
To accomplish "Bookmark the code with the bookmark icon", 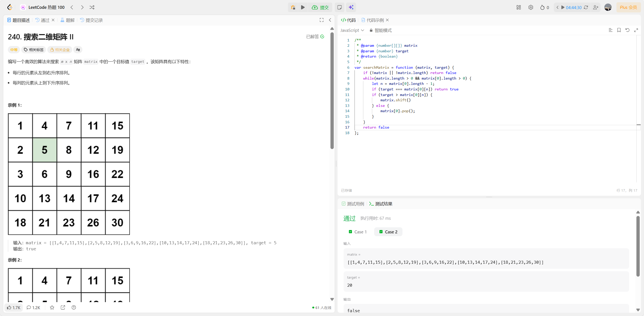I will pyautogui.click(x=619, y=30).
